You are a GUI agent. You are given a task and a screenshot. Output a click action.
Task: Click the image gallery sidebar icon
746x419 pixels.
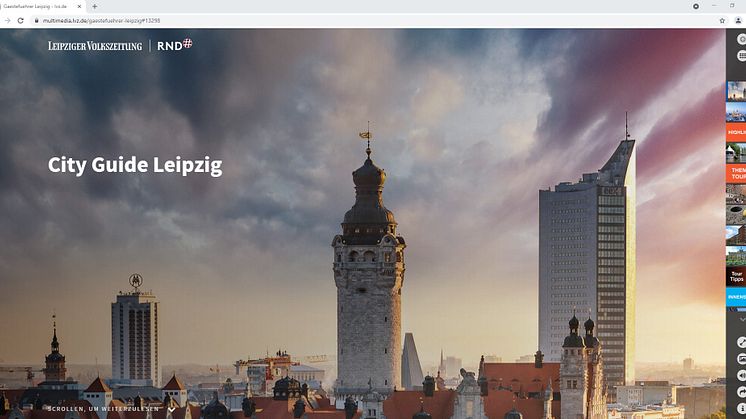[x=741, y=359]
